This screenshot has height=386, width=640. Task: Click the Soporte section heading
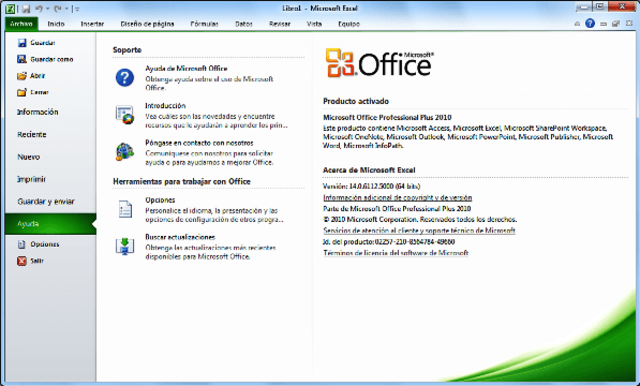click(x=127, y=50)
